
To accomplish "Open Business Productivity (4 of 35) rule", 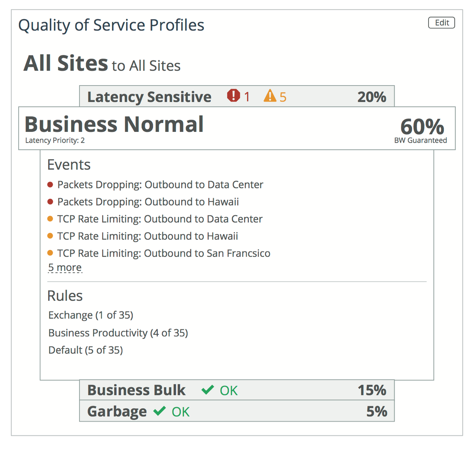I will 118,333.
